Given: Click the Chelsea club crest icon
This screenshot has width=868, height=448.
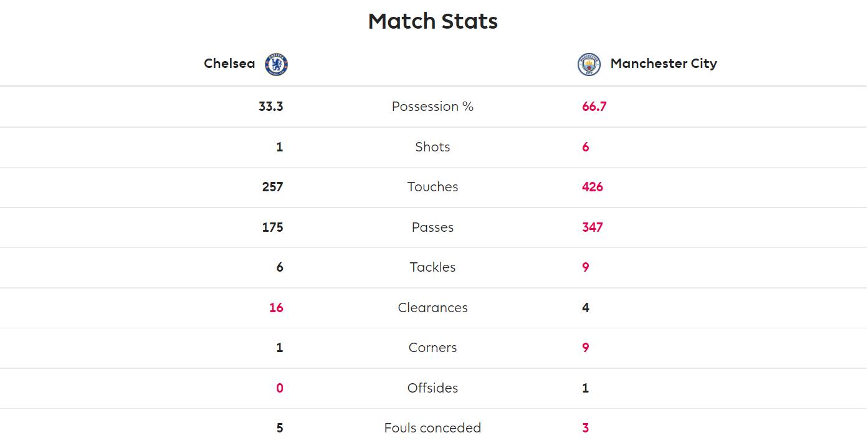Looking at the screenshot, I should coord(276,64).
